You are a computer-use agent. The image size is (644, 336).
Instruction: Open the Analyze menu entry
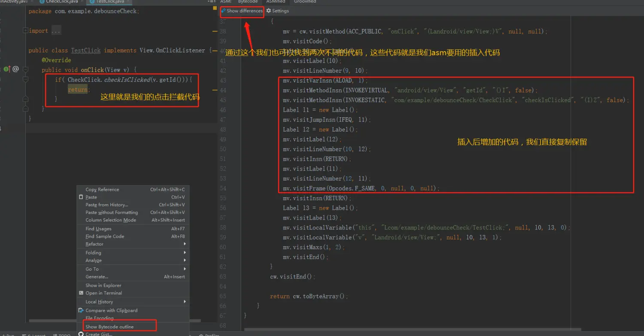click(x=133, y=260)
